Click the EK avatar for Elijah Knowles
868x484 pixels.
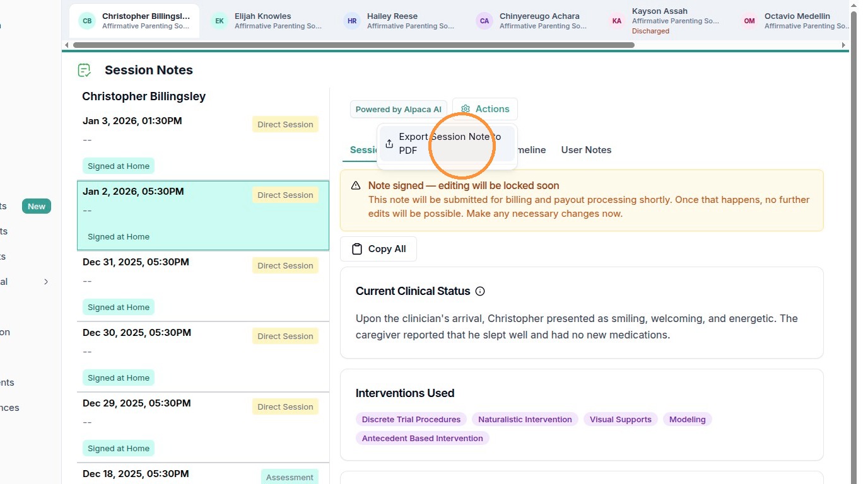(220, 21)
